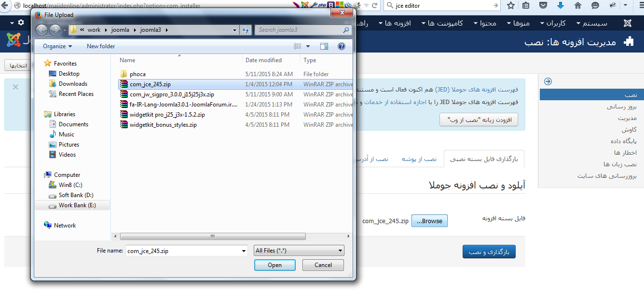Click the Firefox home icon
644x307 pixels.
578,6
